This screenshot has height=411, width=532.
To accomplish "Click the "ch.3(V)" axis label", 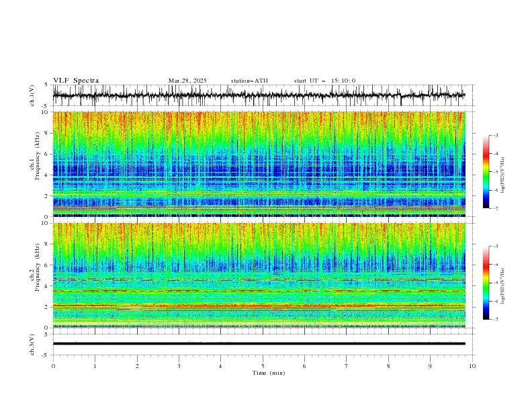I will point(32,345).
